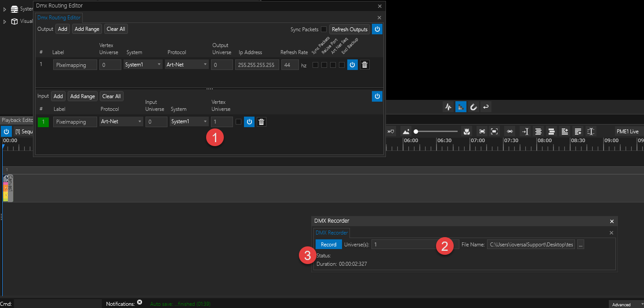Click the Refresh Outputs button
644x308 pixels.
(x=349, y=29)
